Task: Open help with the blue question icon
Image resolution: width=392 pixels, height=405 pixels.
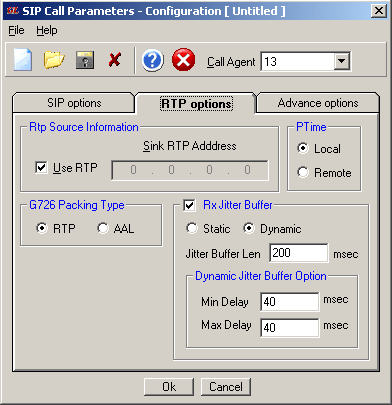Action: 152,60
